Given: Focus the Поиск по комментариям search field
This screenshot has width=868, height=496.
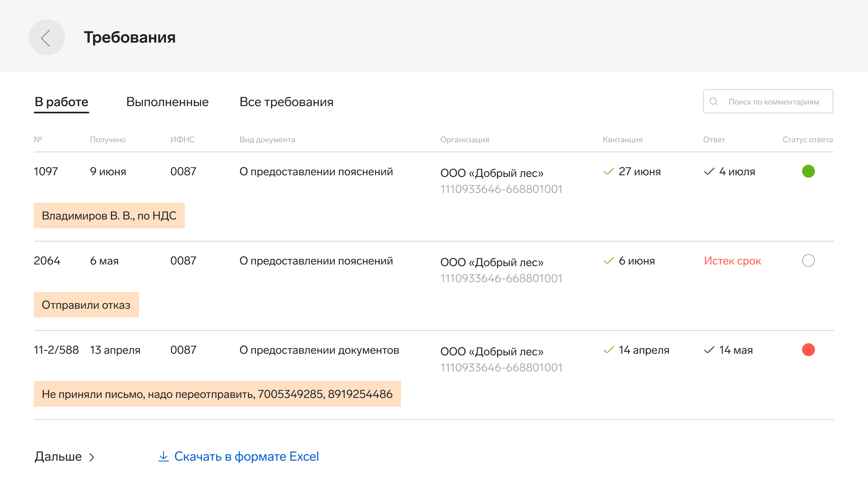Looking at the screenshot, I should 773,102.
